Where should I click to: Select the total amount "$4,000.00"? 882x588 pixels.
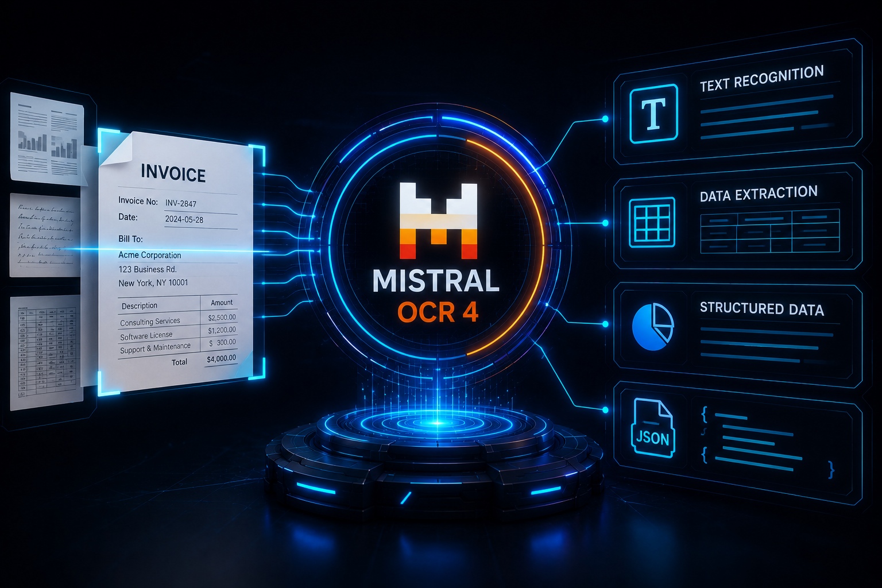tap(222, 358)
